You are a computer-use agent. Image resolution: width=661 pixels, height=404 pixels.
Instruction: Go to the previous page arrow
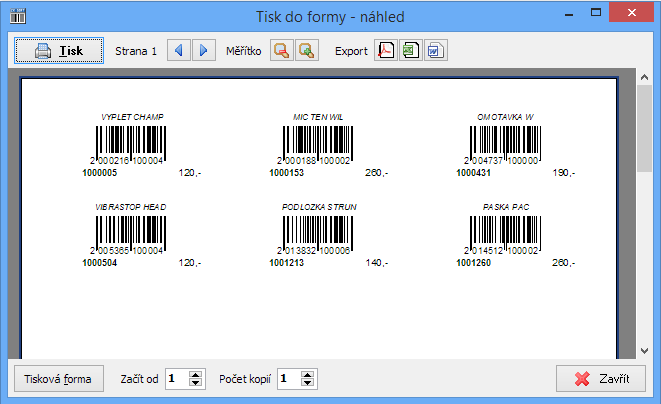pyautogui.click(x=179, y=51)
